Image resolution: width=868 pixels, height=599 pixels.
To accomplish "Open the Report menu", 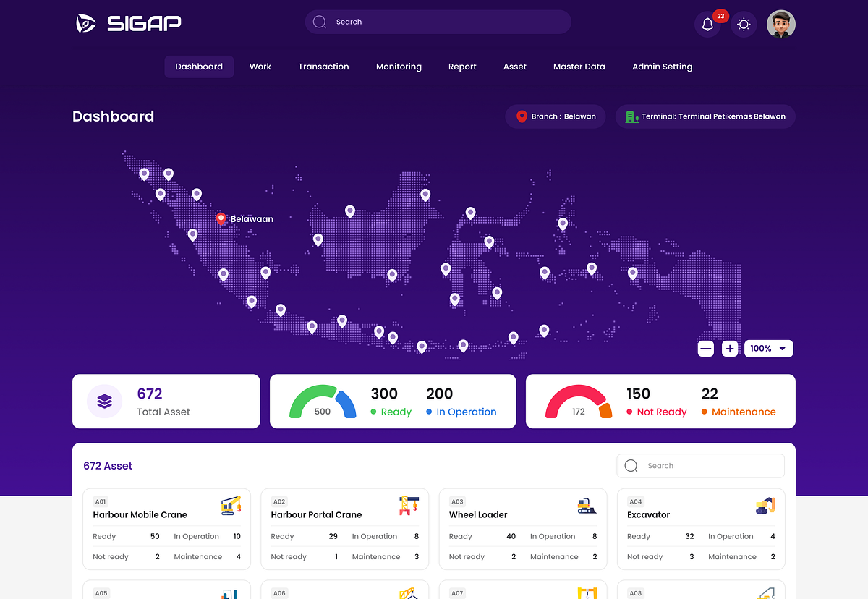I will point(462,67).
